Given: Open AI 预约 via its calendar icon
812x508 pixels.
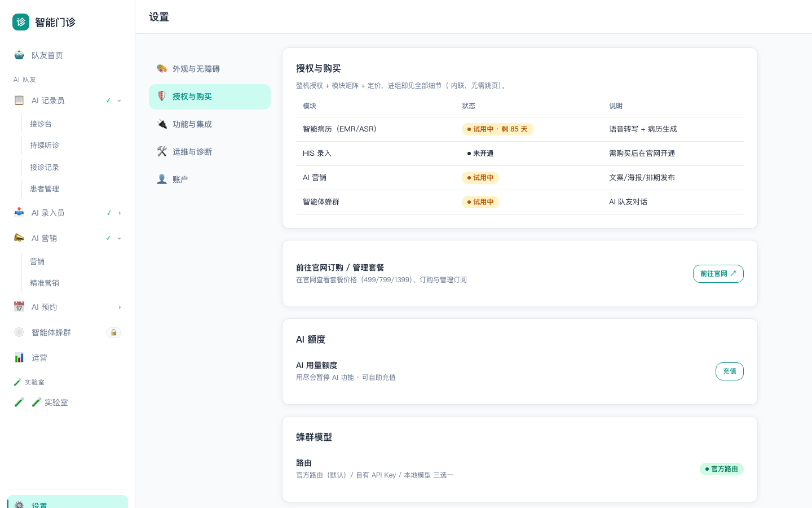Looking at the screenshot, I should click(x=19, y=306).
